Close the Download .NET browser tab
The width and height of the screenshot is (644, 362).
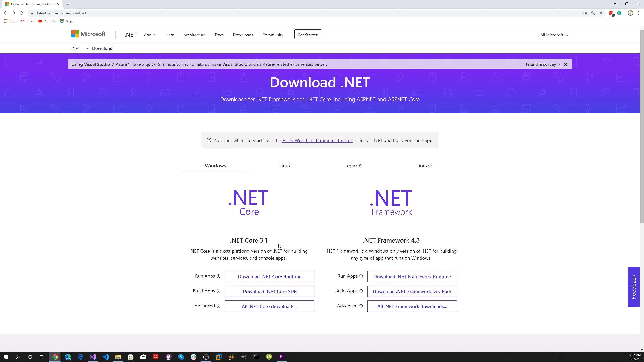pos(58,4)
